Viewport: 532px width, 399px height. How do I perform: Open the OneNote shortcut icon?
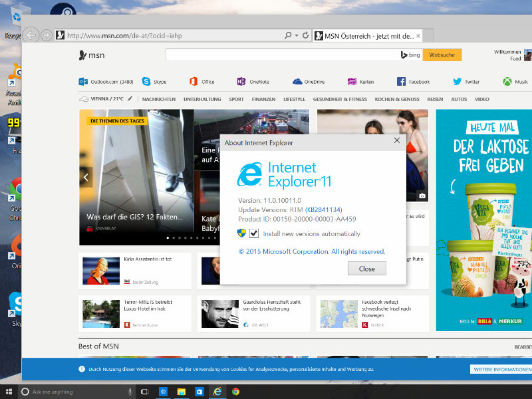click(241, 82)
